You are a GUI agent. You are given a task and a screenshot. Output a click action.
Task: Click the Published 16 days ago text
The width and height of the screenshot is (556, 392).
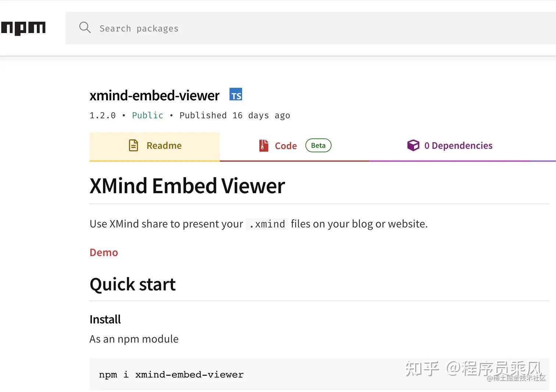[235, 115]
